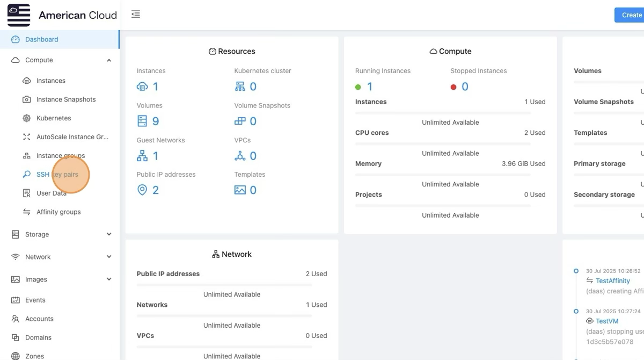Click the CPU cores usage progress bar
This screenshot has width=644, height=360.
(x=443, y=144)
